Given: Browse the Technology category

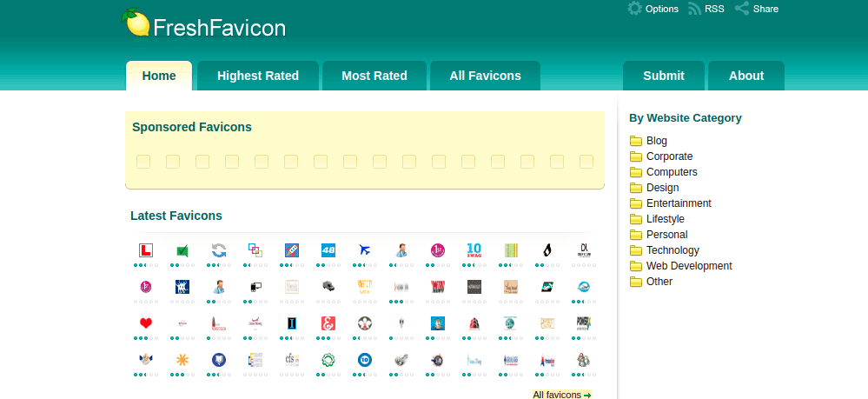Looking at the screenshot, I should point(673,250).
